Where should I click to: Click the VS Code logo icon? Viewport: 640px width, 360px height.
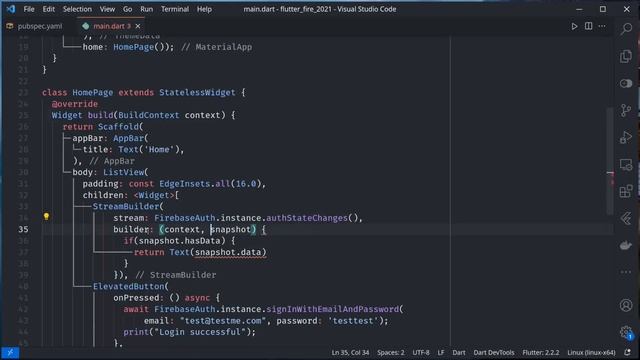click(11, 9)
